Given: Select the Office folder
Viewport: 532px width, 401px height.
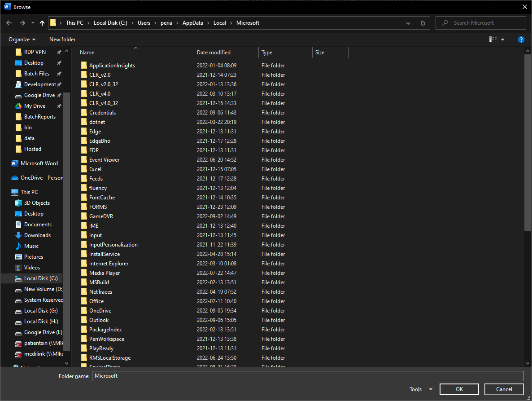Looking at the screenshot, I should pyautogui.click(x=96, y=301).
